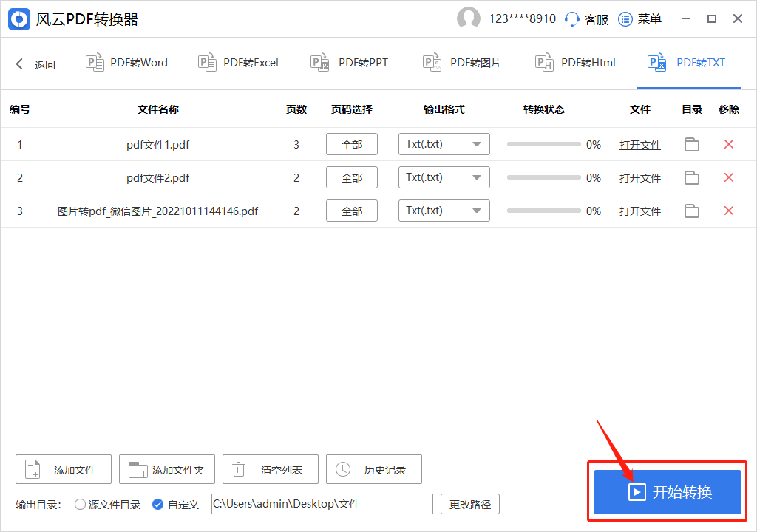
Task: Click the output path input field
Action: [322, 504]
